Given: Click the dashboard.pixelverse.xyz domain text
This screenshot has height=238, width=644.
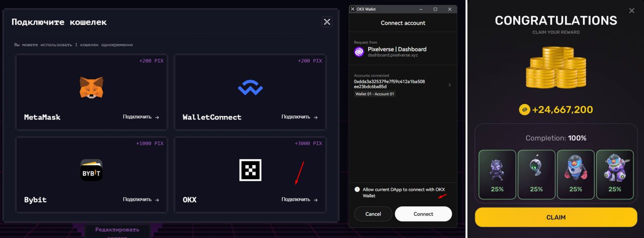Looking at the screenshot, I should 392,55.
